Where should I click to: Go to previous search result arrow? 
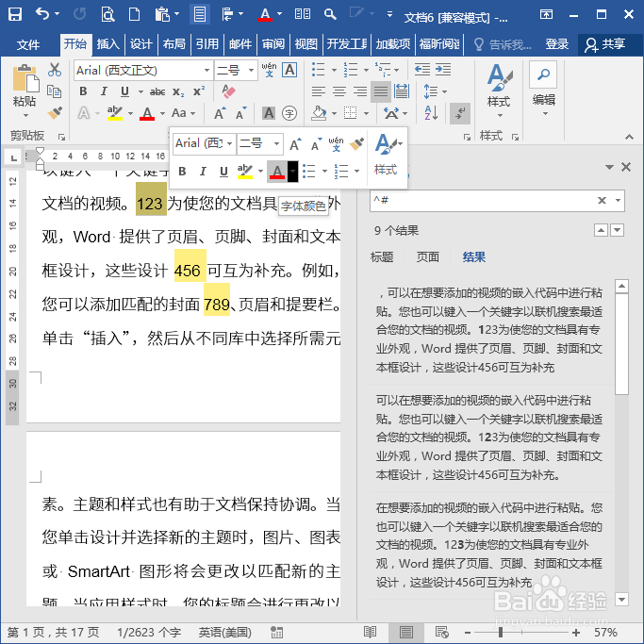pos(601,230)
